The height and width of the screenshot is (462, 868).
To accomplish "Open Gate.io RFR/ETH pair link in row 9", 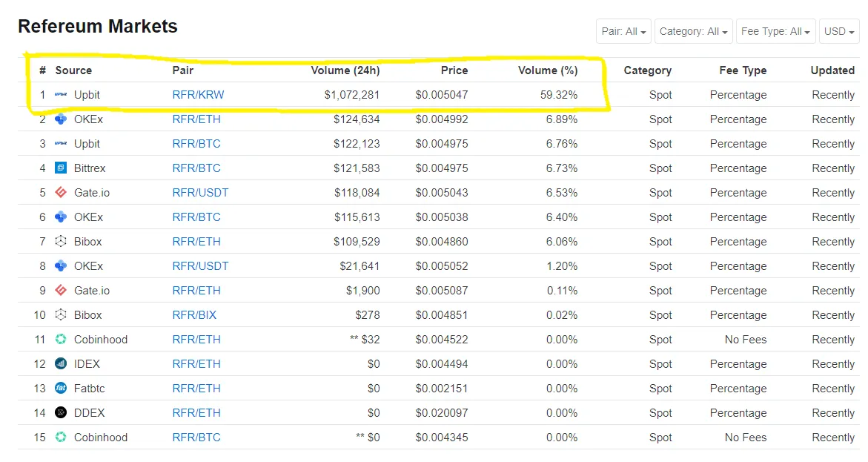I will (x=196, y=290).
